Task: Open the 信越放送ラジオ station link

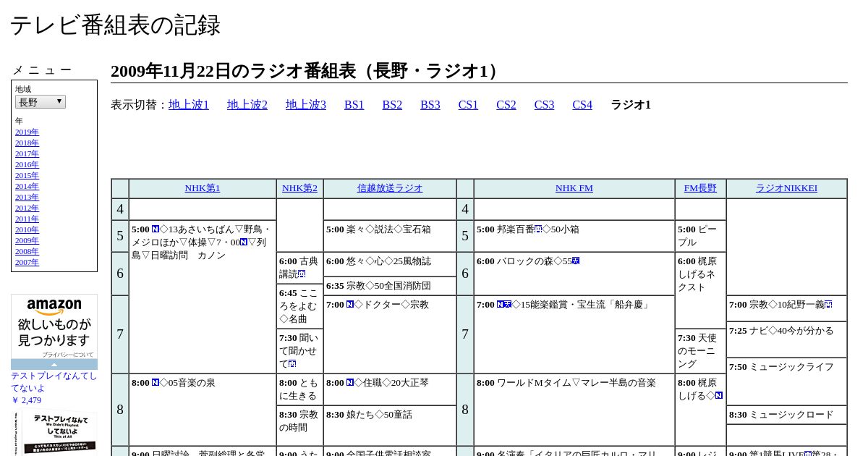Action: pyautogui.click(x=390, y=188)
